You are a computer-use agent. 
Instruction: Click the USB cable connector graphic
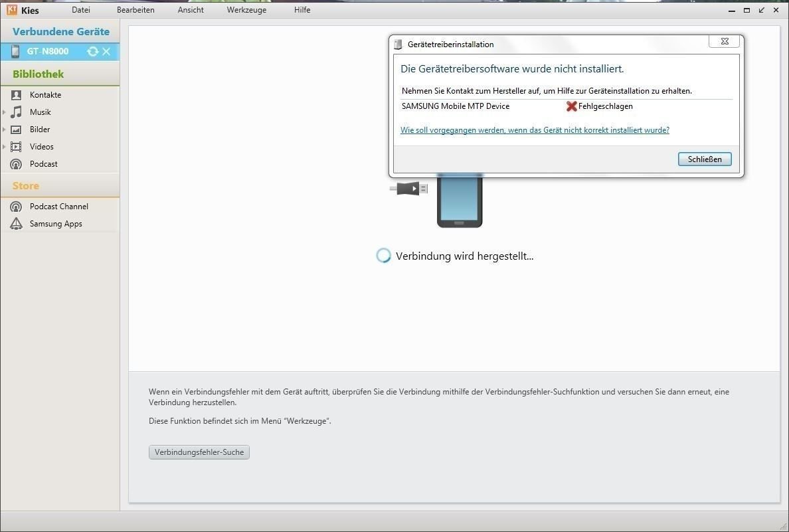click(x=408, y=189)
